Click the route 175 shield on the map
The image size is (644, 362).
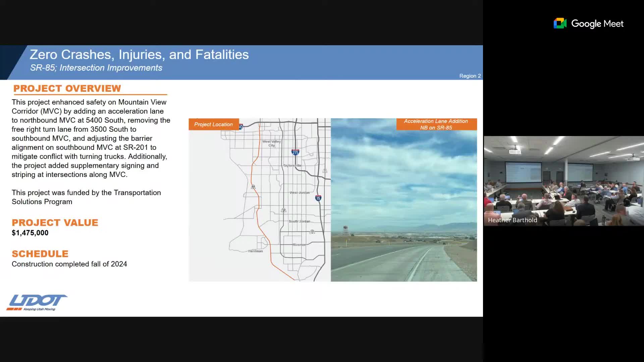[312, 232]
